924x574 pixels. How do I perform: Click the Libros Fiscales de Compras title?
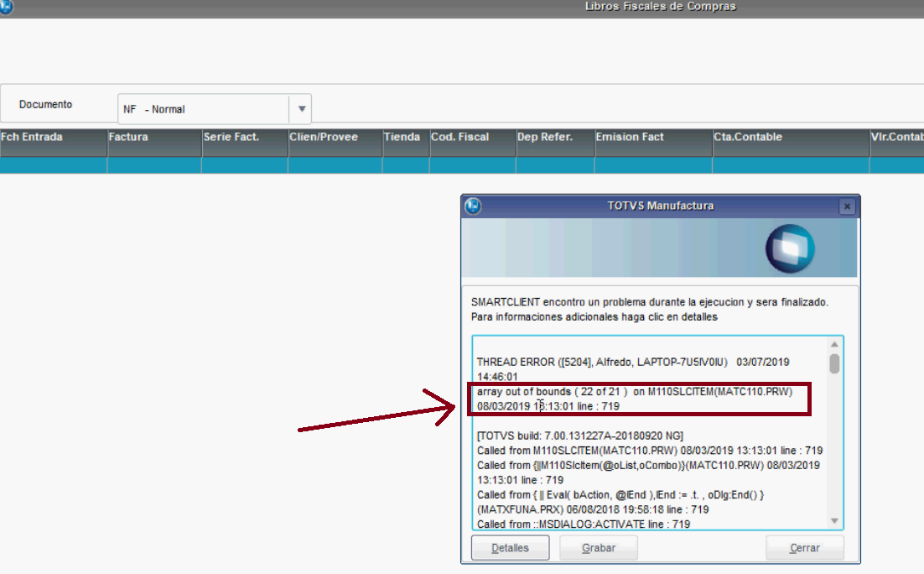pyautogui.click(x=660, y=7)
